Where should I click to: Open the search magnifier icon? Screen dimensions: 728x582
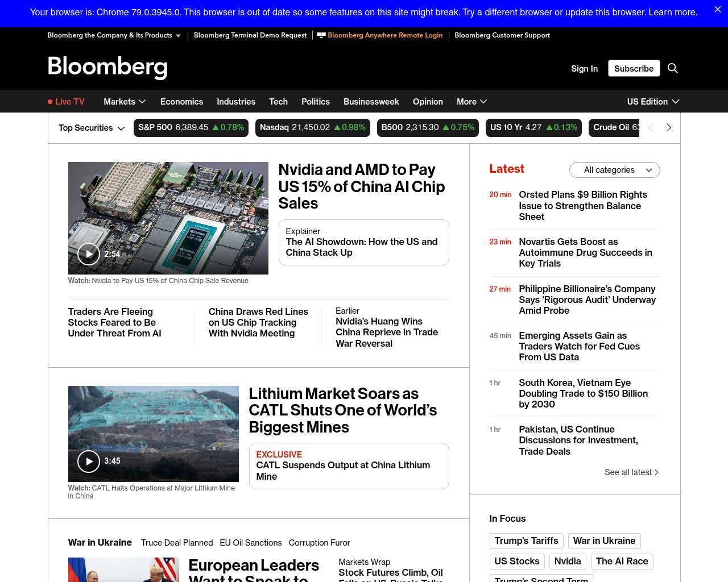[x=673, y=68]
